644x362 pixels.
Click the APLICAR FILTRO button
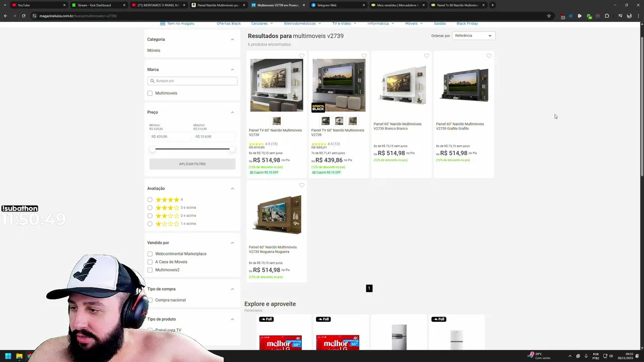coord(192,164)
